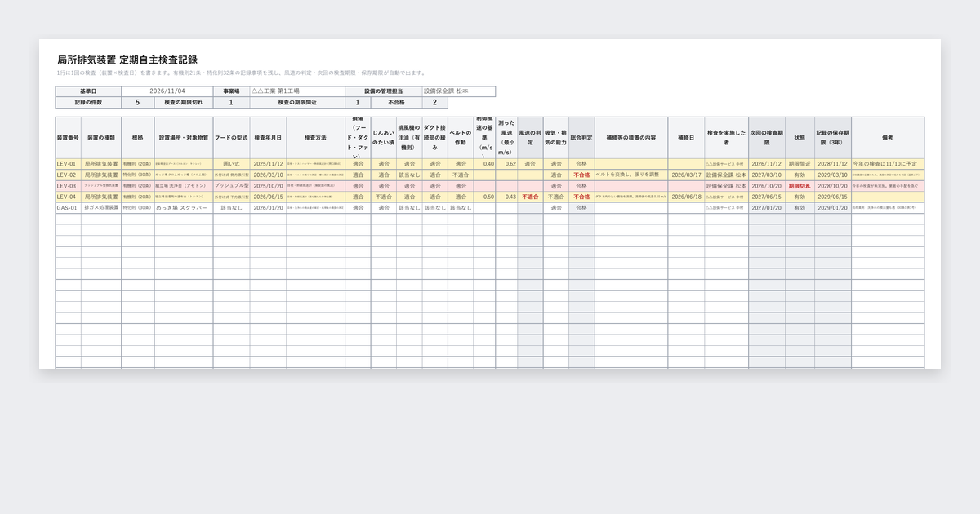Select the GAS-01 device number cell
This screenshot has width=980, height=514.
(x=68, y=208)
